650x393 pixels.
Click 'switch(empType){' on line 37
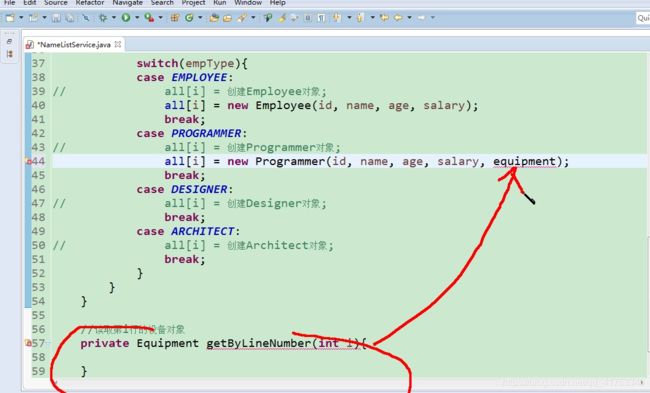[x=192, y=63]
